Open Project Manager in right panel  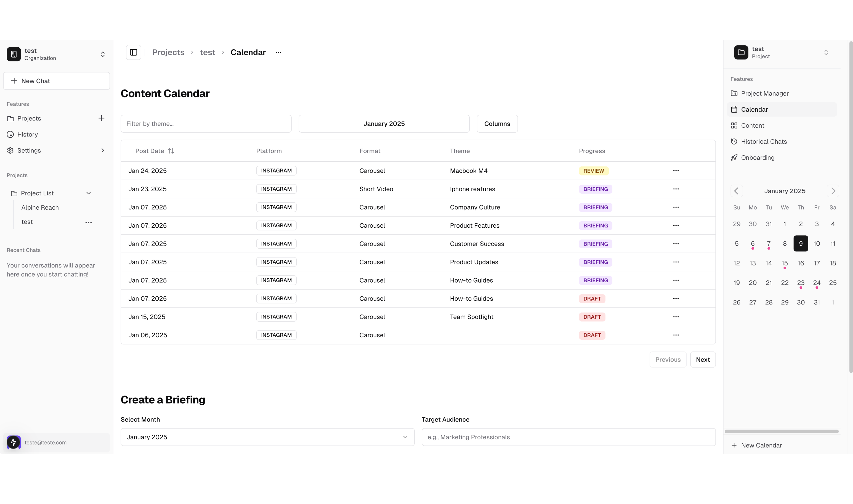pyautogui.click(x=764, y=93)
